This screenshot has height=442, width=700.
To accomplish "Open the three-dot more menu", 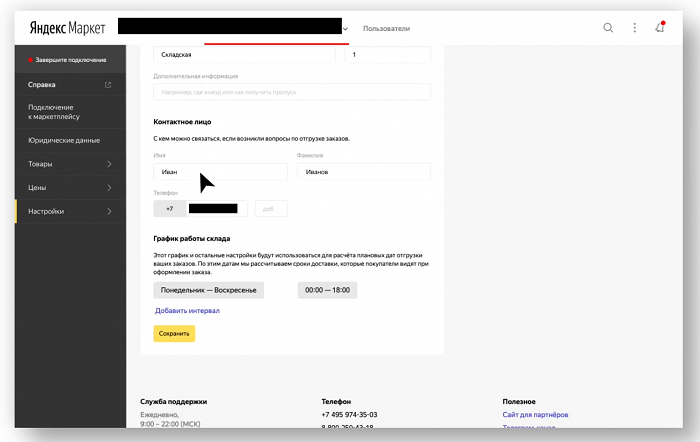I will pos(634,28).
